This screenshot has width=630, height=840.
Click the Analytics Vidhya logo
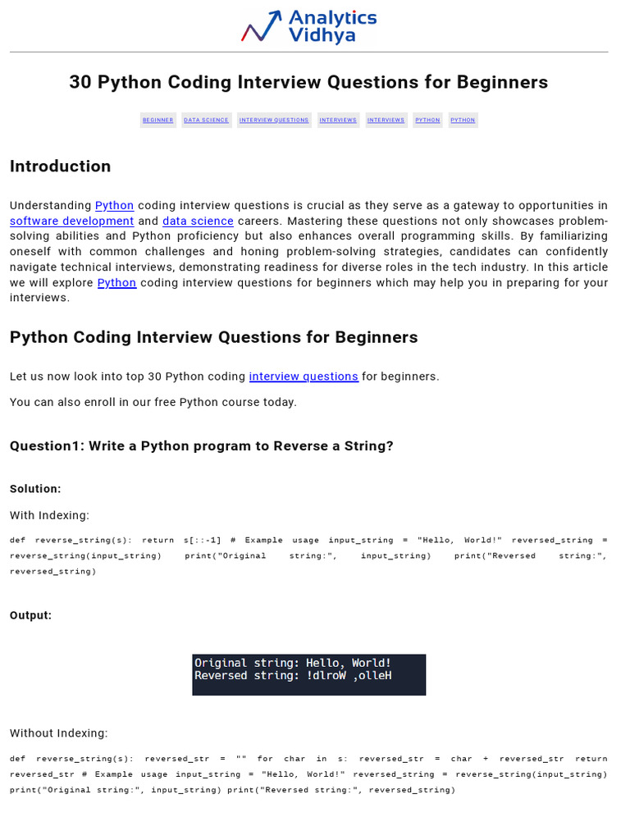point(308,26)
